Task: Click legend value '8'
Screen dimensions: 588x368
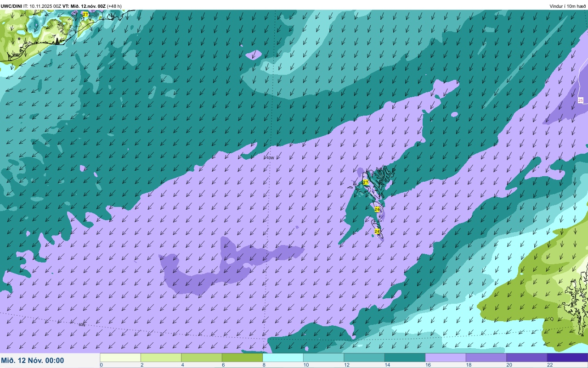Action: point(264,365)
